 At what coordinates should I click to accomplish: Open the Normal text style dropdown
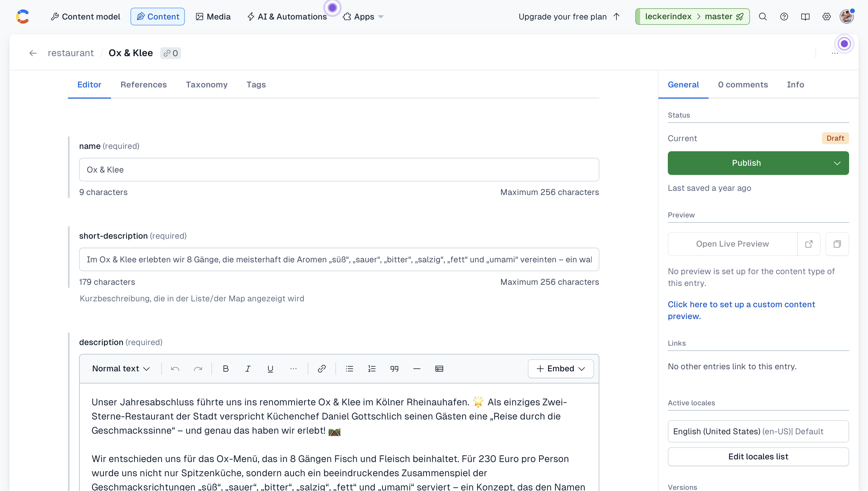120,369
